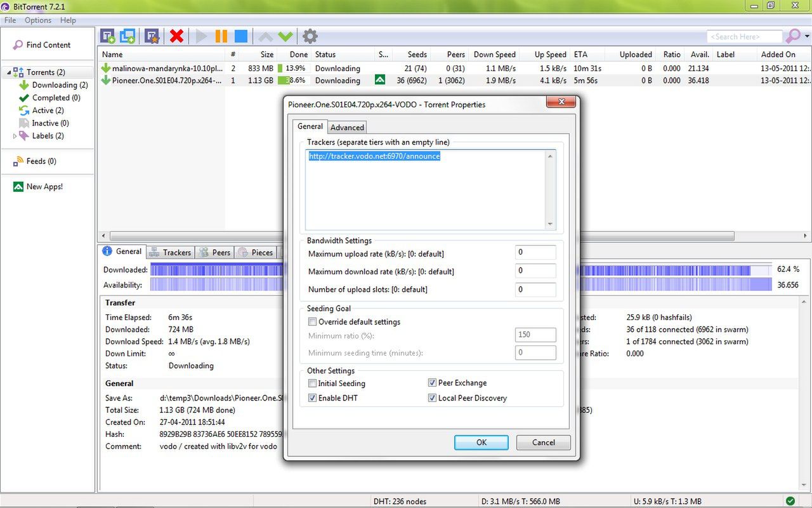The height and width of the screenshot is (508, 812).
Task: Click the Number of upload slots field
Action: point(535,290)
